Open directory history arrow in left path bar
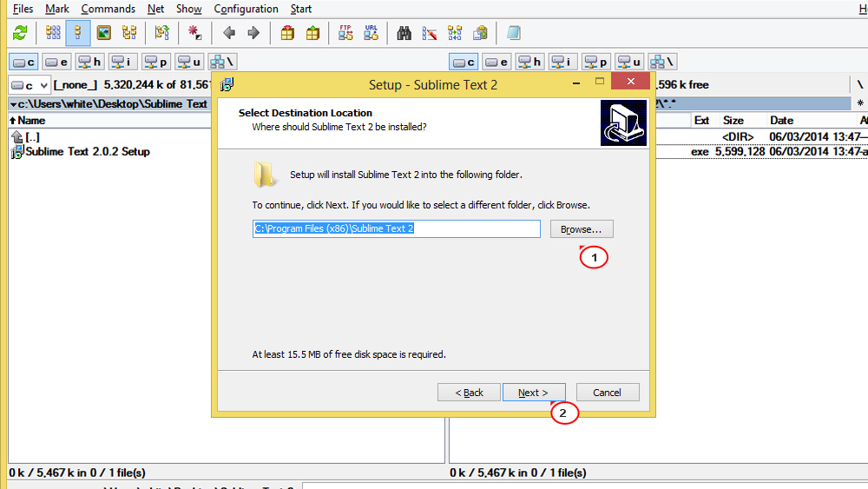The image size is (868, 489). tap(13, 104)
